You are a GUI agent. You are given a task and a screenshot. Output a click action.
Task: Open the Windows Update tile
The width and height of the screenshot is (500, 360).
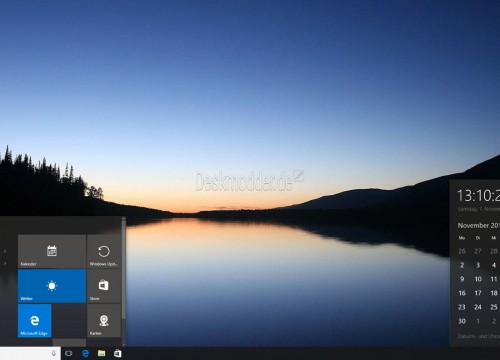(104, 251)
